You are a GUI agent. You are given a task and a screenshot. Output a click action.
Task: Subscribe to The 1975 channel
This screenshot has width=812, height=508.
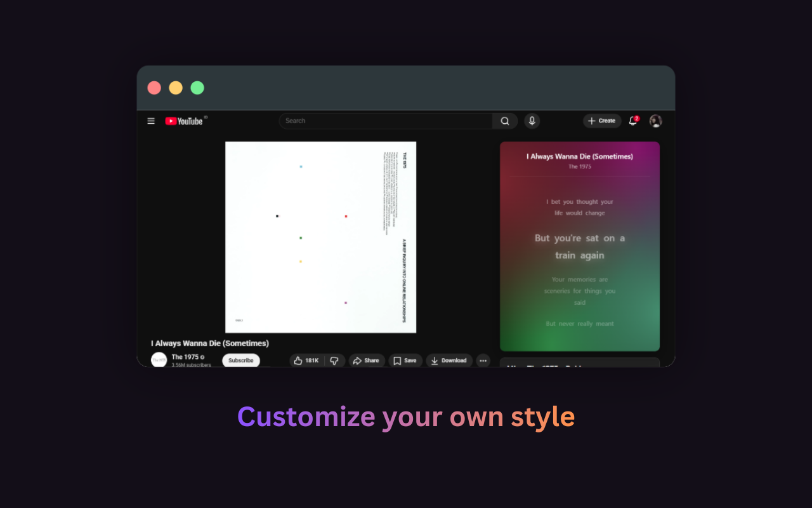241,360
